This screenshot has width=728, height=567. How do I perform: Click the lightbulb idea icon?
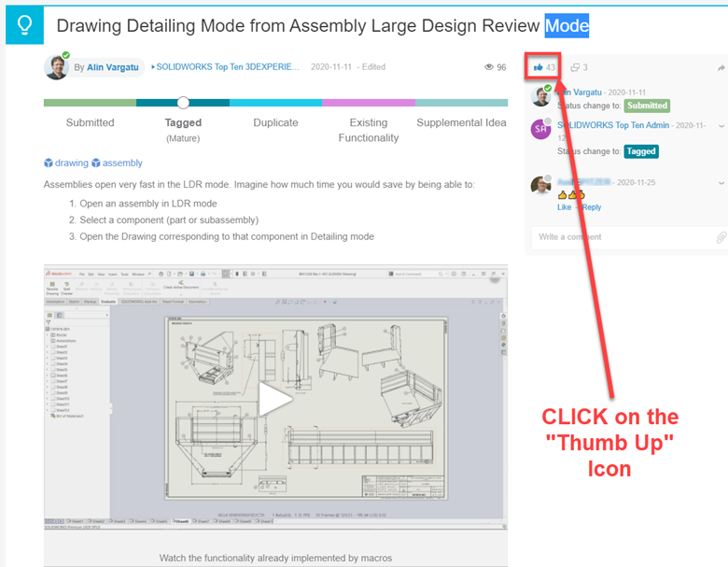coord(24,25)
